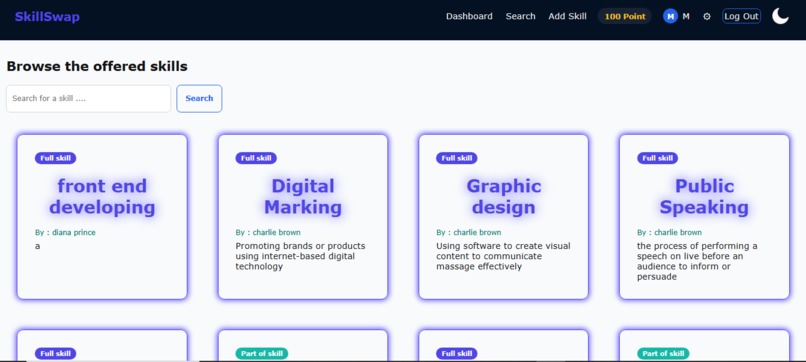This screenshot has width=806, height=362.
Task: Toggle dark mode with the moon icon
Action: 780,16
